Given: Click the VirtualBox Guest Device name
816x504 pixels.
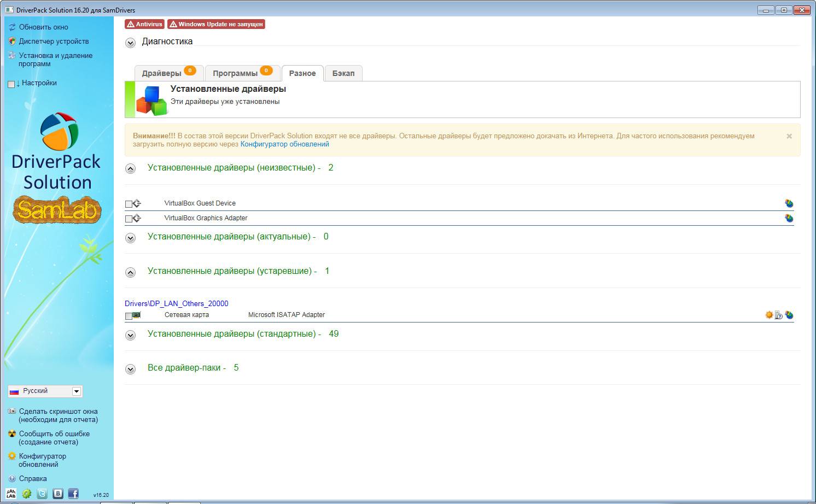Looking at the screenshot, I should click(200, 203).
